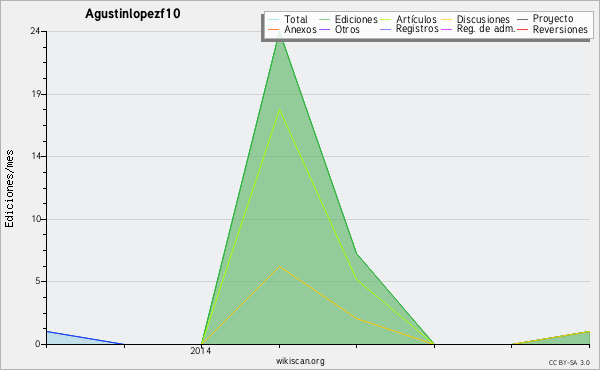Select the Proyecto legend entry
The width and height of the screenshot is (600, 370).
coord(553,19)
